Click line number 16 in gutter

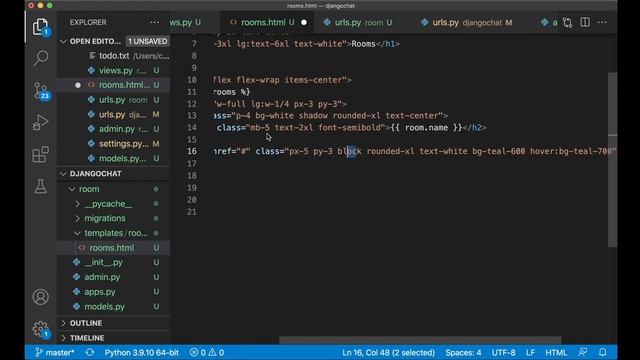192,151
